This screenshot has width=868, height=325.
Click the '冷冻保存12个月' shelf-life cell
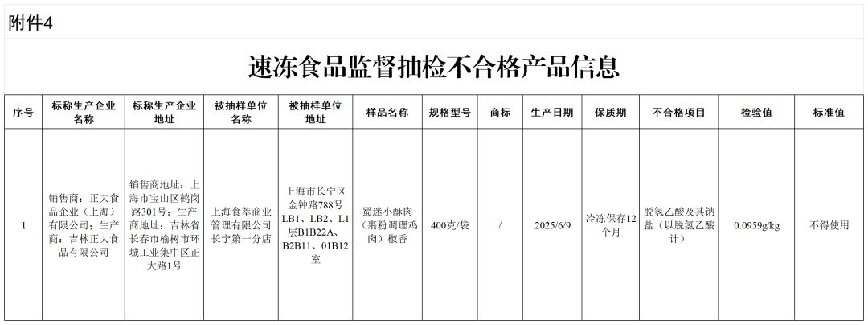611,225
